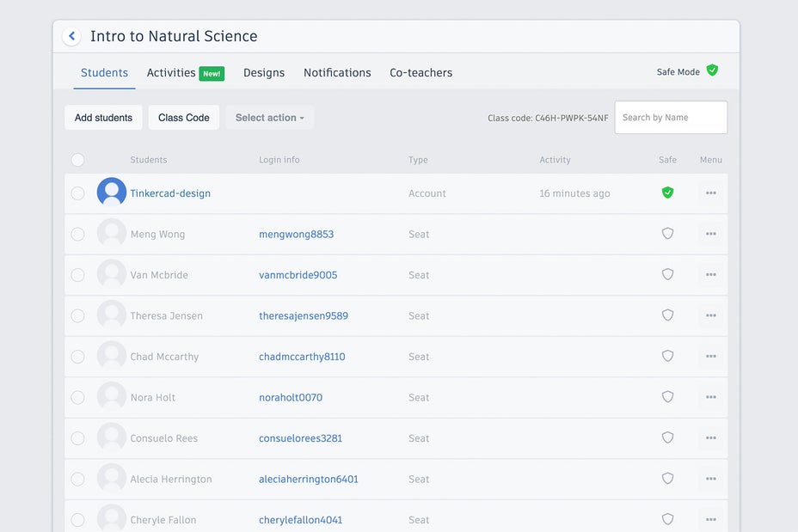Click the safe shield icon for Meng Wong

pos(667,234)
